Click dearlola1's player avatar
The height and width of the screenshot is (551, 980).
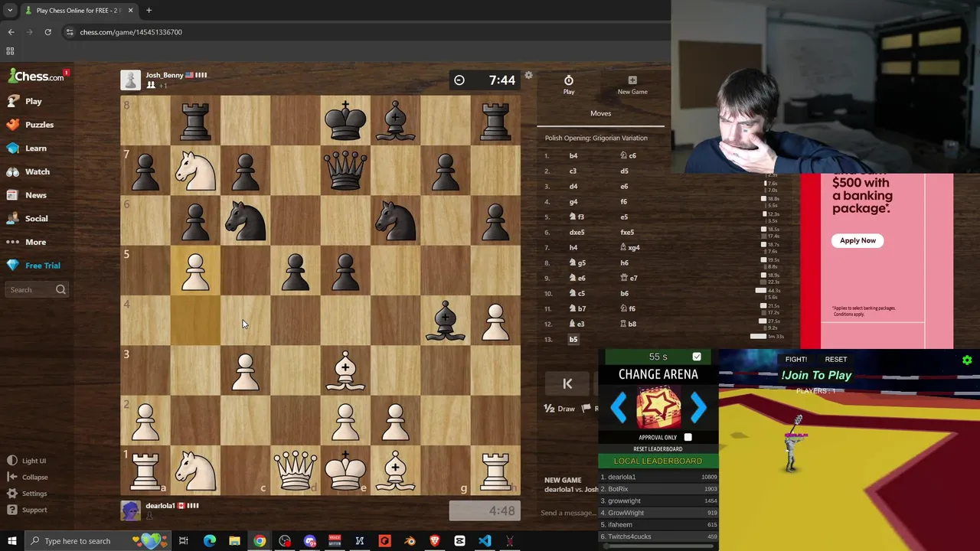click(130, 510)
